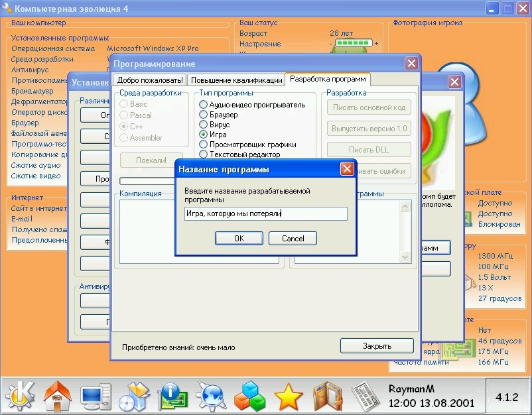This screenshot has height=415, width=532.
Task: Click the video chip icon near 175 МГц
Action: (x=459, y=349)
